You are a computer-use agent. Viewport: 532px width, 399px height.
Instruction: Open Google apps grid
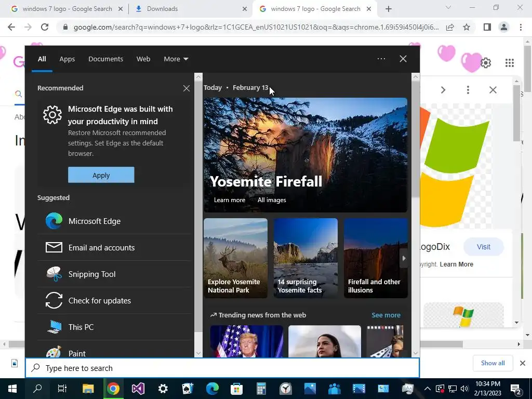509,63
